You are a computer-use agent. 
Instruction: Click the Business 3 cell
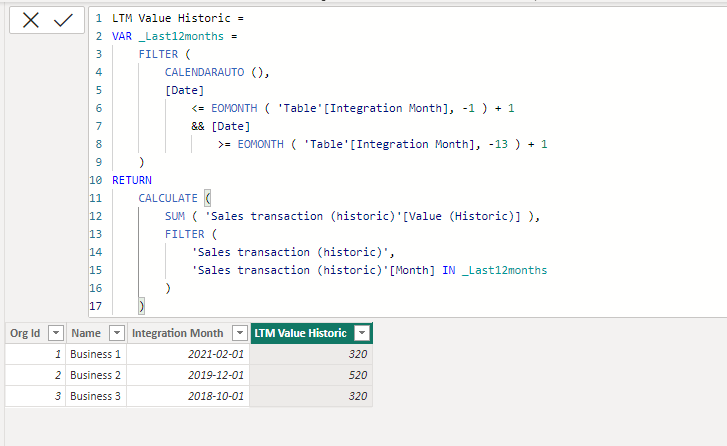point(96,396)
